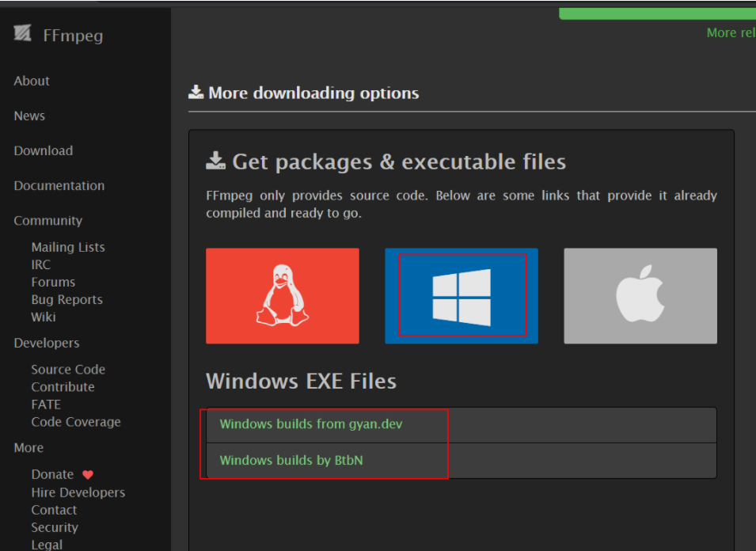Click the heart icon beside Donate
The image size is (756, 551).
coord(88,475)
